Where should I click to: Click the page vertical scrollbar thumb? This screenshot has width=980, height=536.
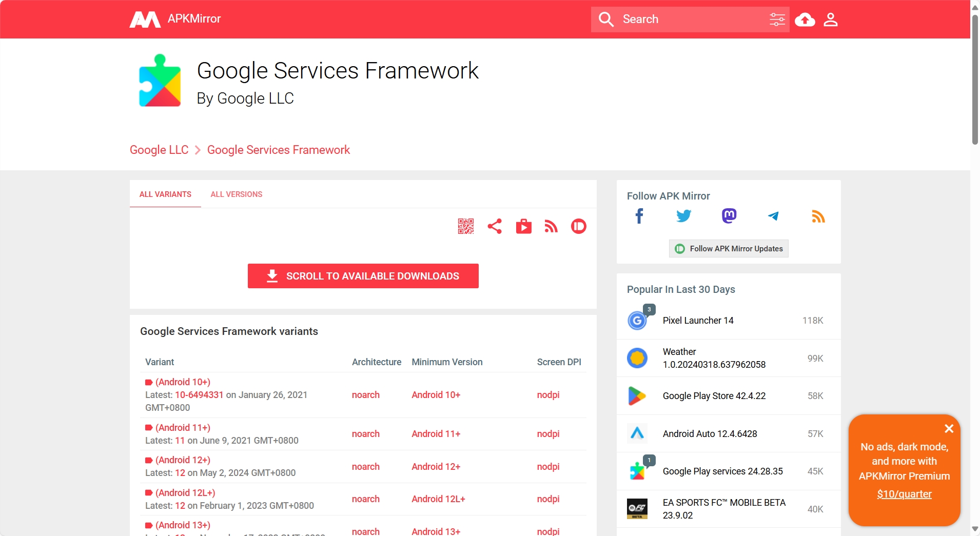pos(975,80)
